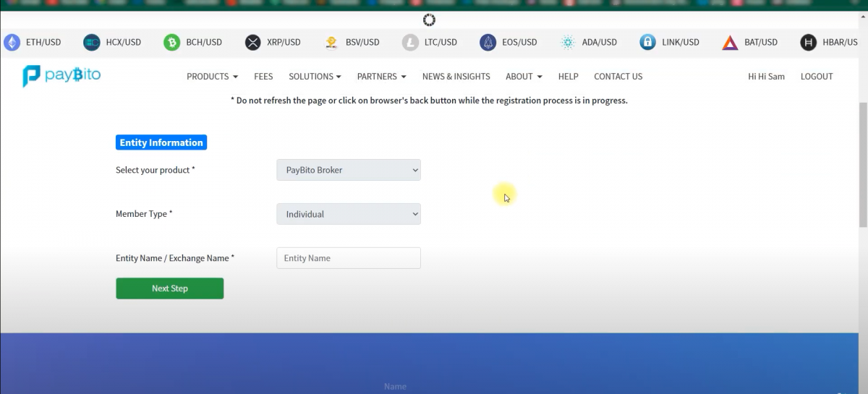
Task: Open the BCH/USD ticker text
Action: pos(204,43)
